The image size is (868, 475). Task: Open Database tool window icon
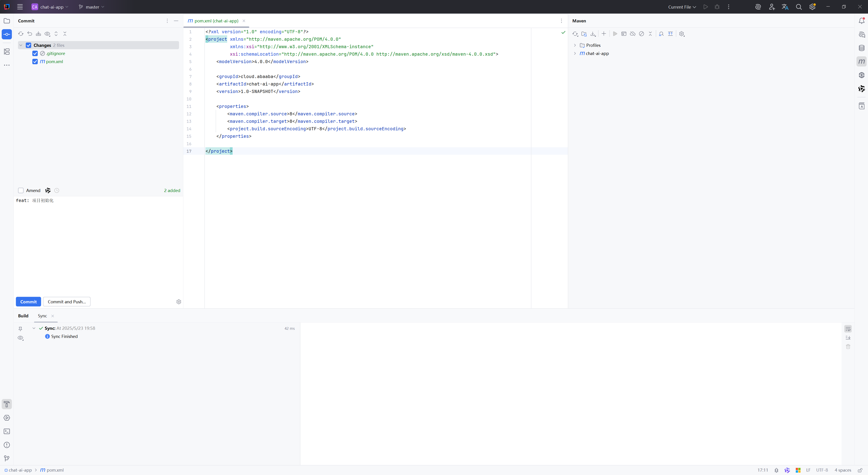point(862,48)
